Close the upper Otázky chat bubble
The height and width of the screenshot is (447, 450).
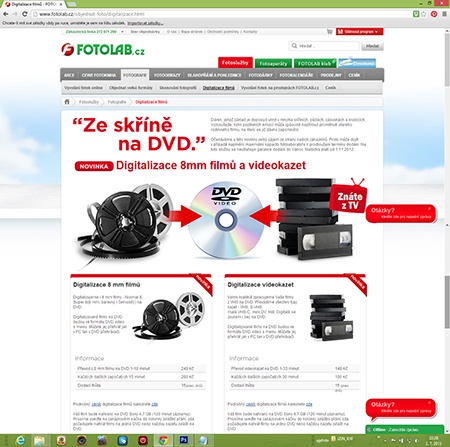point(429,208)
